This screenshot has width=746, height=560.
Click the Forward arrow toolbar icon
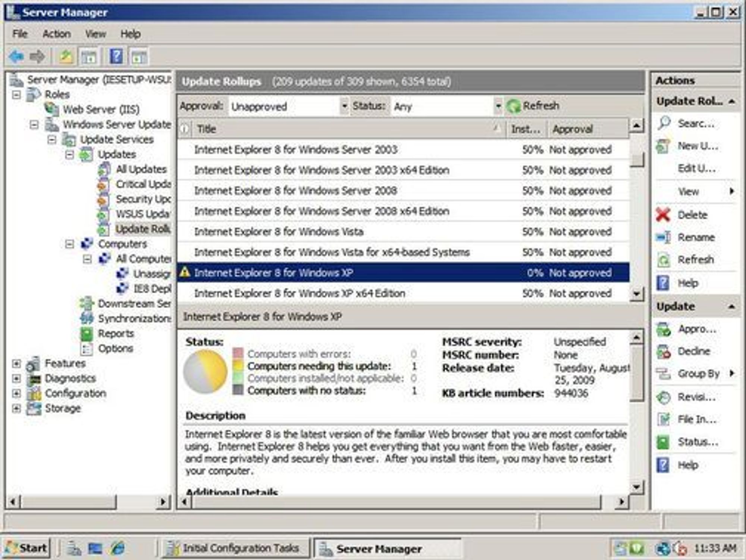click(37, 57)
